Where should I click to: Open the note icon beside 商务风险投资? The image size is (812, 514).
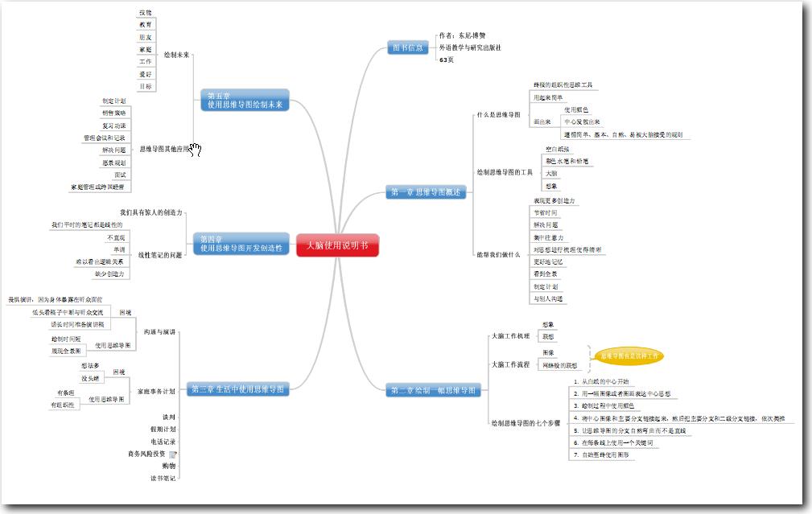pos(172,454)
